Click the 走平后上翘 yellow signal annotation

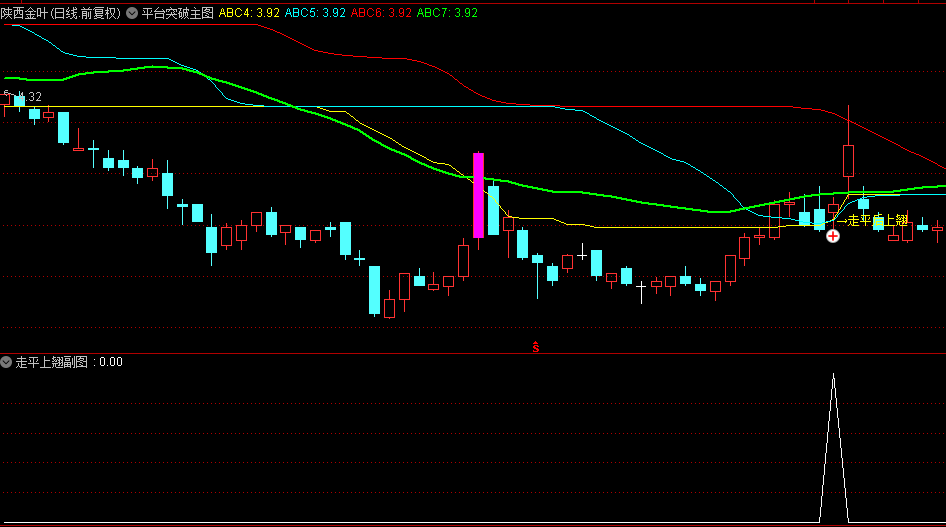coord(872,221)
